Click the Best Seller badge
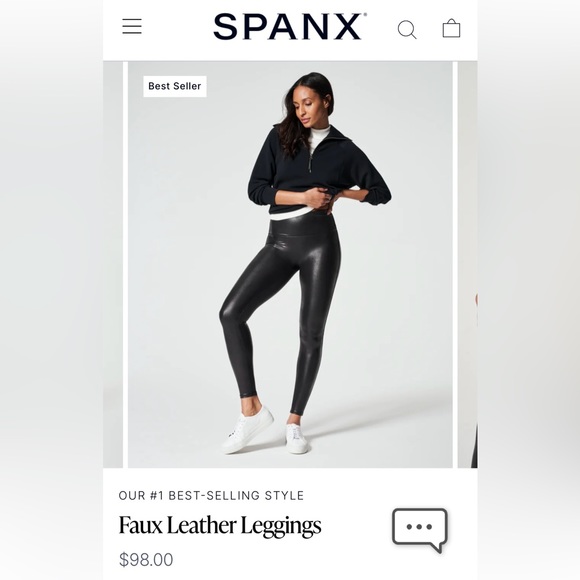 [175, 86]
